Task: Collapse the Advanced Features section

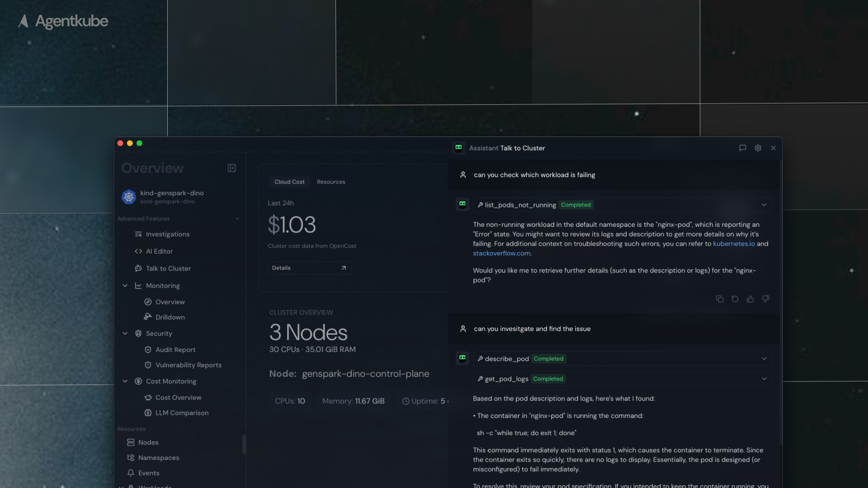Action: pos(237,218)
